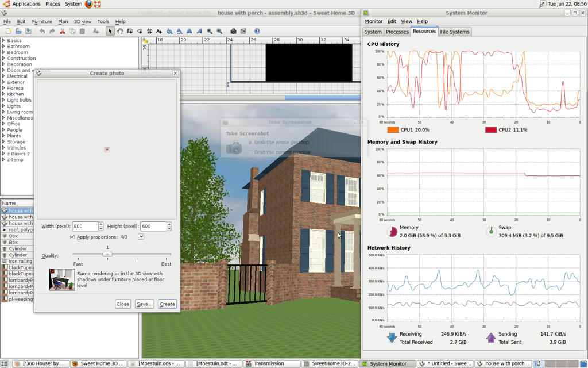Choose the Select arrow tool

click(110, 31)
